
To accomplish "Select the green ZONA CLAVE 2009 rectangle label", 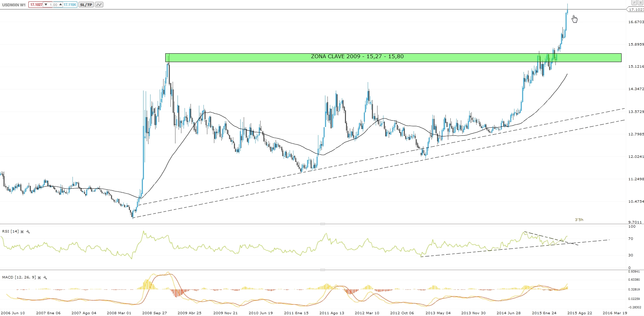I will [x=357, y=56].
